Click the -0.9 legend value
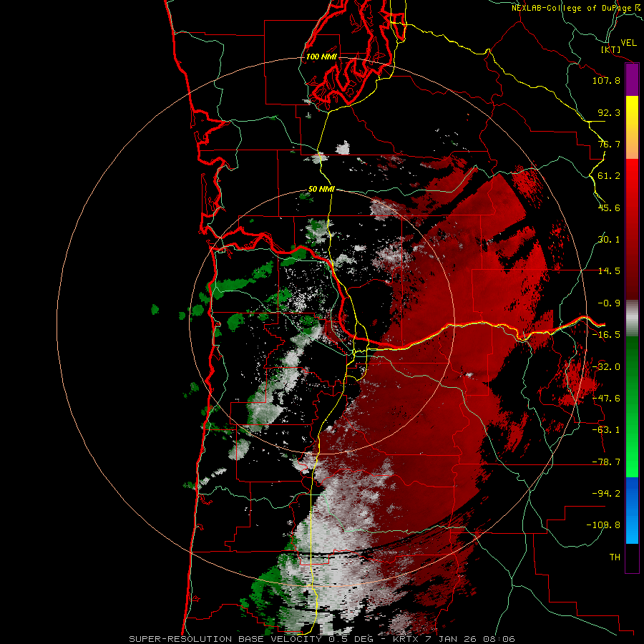644x644 pixels. 609,303
